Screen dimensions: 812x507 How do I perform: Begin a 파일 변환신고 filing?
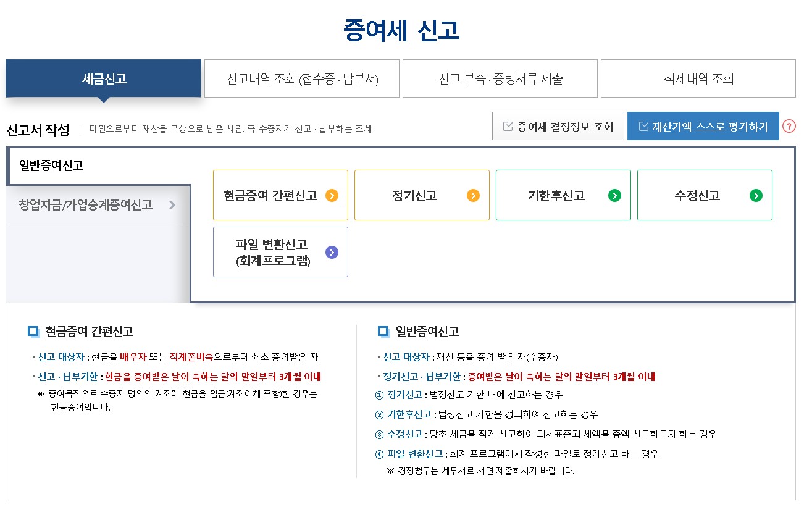point(280,252)
